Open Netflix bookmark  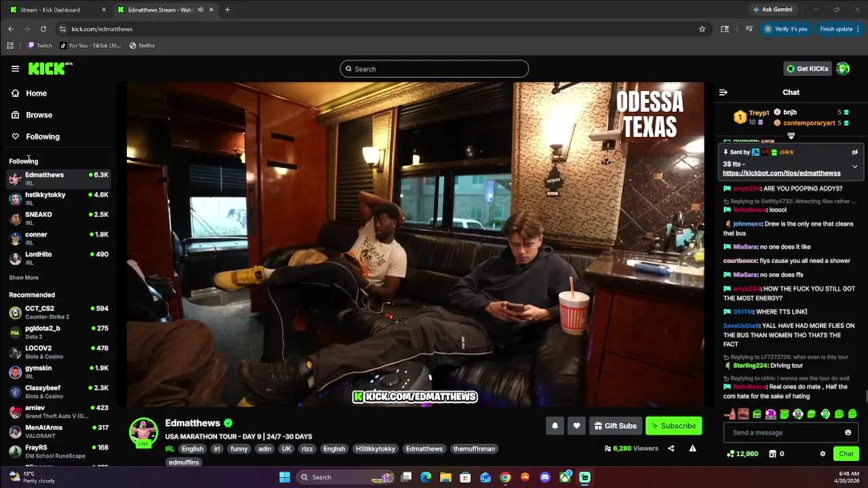pyautogui.click(x=142, y=45)
